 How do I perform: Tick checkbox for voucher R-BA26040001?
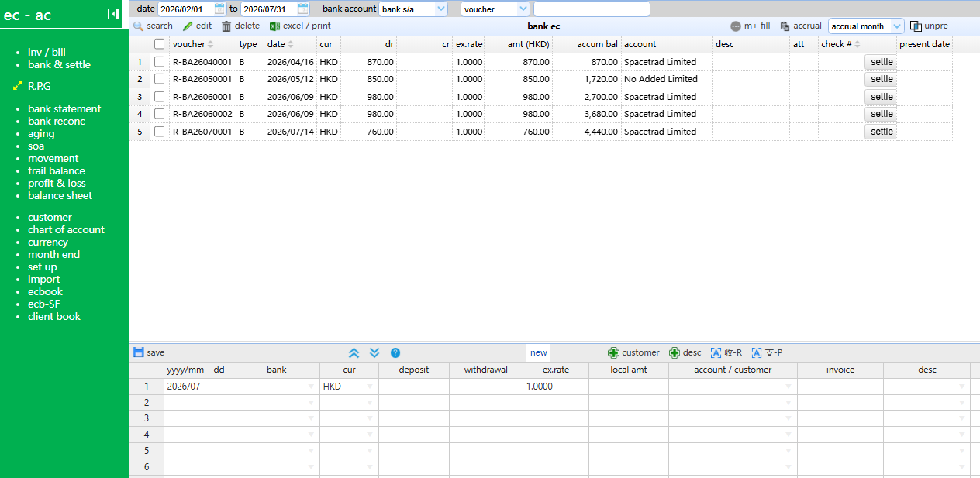pyautogui.click(x=160, y=62)
